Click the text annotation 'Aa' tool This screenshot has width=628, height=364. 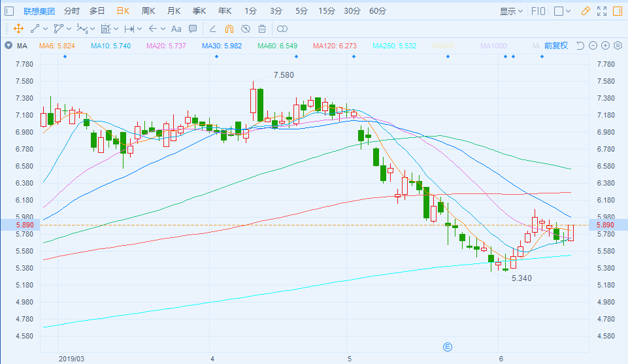coord(176,29)
